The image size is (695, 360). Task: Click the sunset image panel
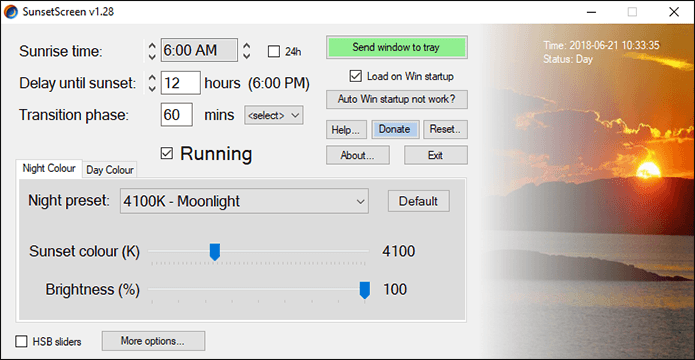(x=587, y=191)
